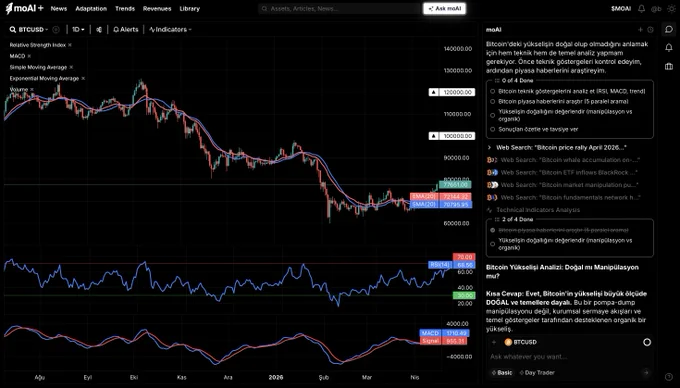Click the BTCUSD asset chip in chat input
Screen dimensions: 680x388
coord(521,342)
